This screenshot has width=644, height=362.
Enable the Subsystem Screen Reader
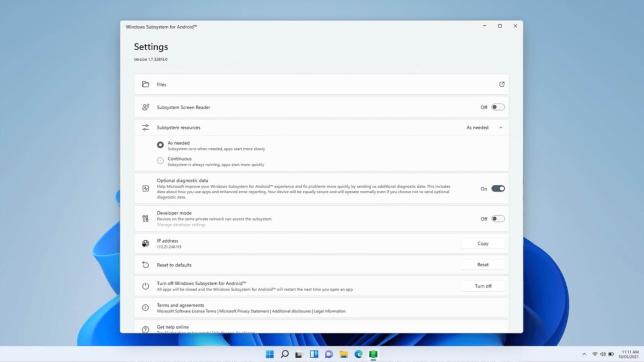pyautogui.click(x=497, y=107)
